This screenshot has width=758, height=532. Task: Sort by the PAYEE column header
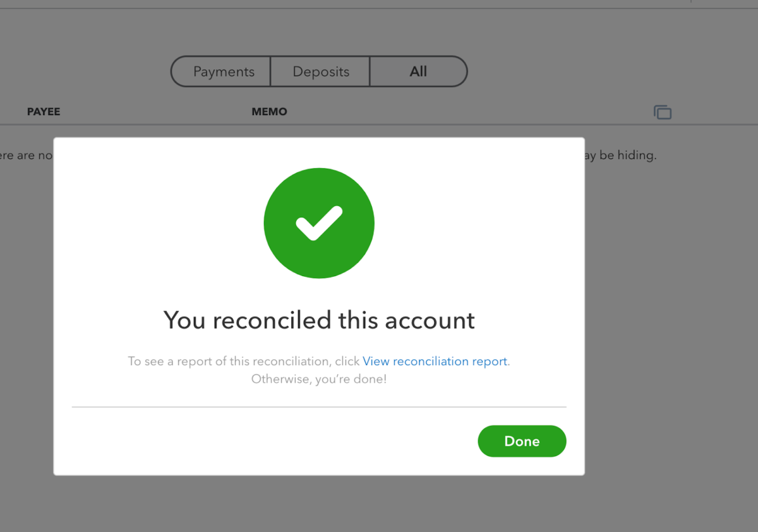coord(43,111)
